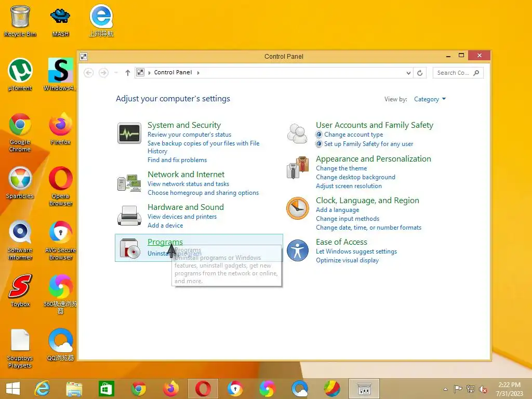Open the Windows Store taskbar icon
Screen dimensions: 532x399
(106, 389)
